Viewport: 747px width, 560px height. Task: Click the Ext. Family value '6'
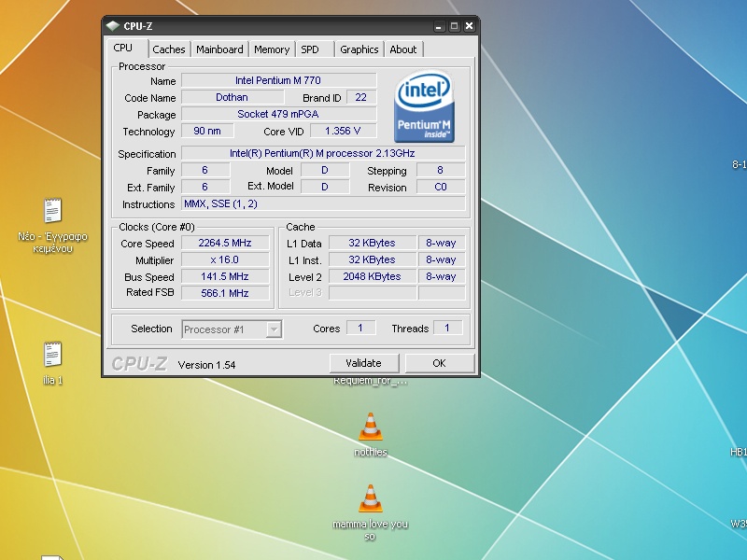(x=205, y=188)
